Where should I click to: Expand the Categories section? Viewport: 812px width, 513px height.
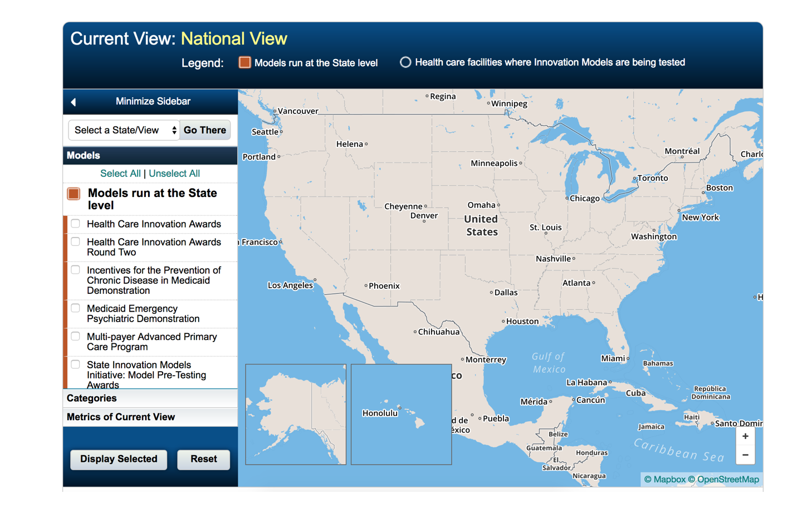click(x=150, y=398)
